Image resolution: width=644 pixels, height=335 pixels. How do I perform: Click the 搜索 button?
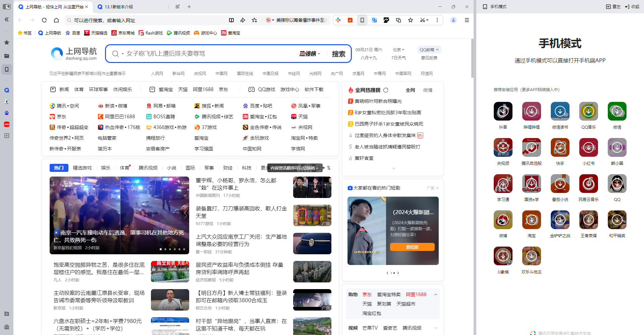[x=338, y=54]
